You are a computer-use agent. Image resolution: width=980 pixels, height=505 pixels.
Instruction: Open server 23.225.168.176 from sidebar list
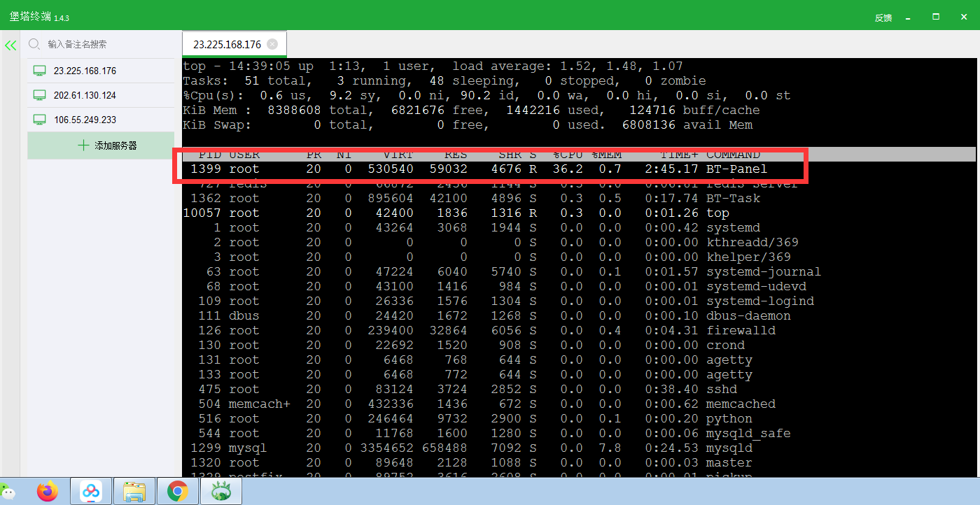pyautogui.click(x=101, y=71)
